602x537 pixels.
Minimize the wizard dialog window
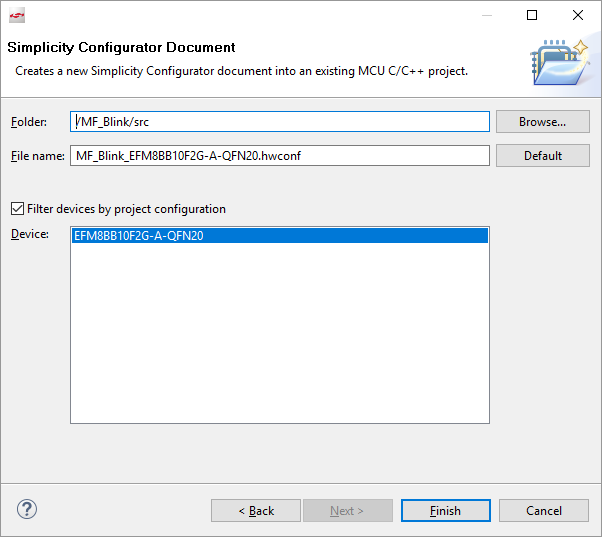pyautogui.click(x=486, y=15)
